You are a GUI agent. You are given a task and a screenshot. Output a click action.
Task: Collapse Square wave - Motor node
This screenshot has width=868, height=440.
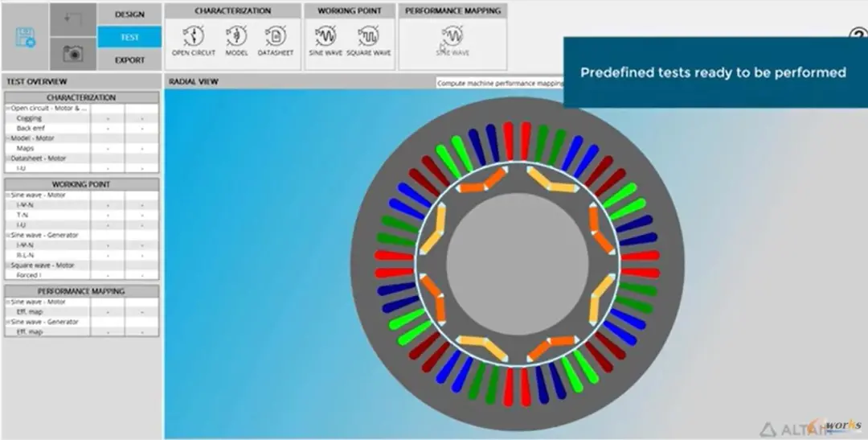tap(8, 265)
